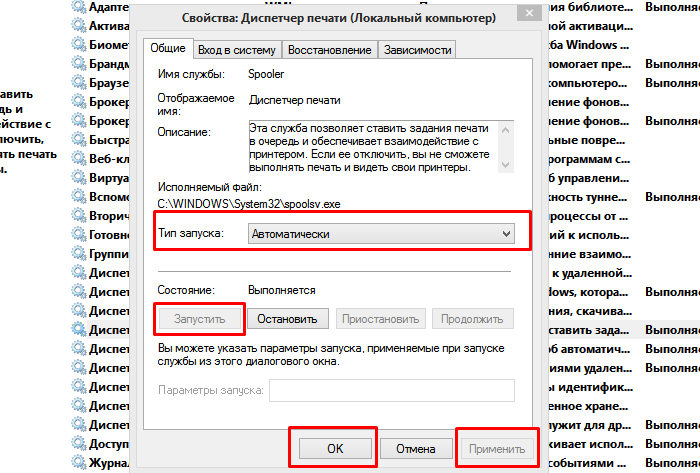Click description text 'енное хране...'
This screenshot has width=700, height=473.
589,406
